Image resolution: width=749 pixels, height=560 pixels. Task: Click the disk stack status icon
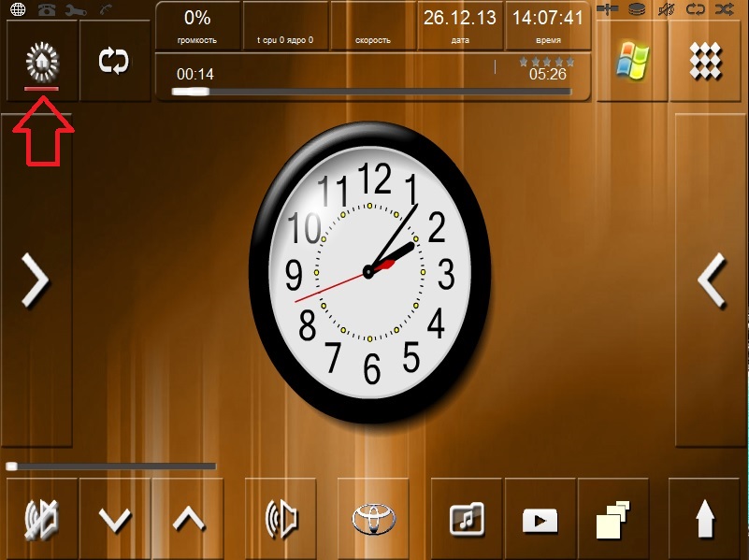[637, 9]
